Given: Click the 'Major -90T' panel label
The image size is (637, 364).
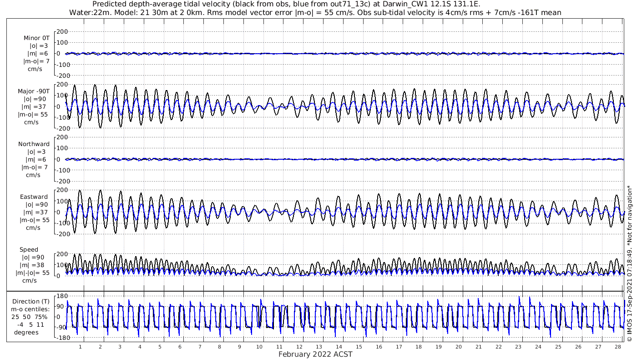Looking at the screenshot, I should (x=34, y=91).
